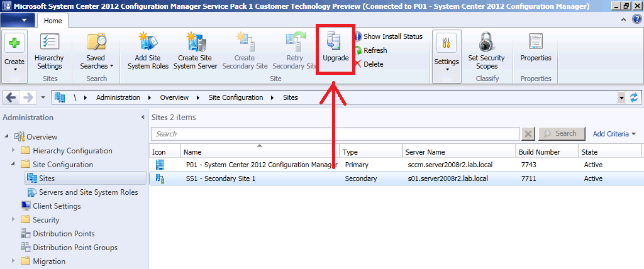644x269 pixels.
Task: Select Site Configuration folder in the tree
Action: [x=63, y=165]
